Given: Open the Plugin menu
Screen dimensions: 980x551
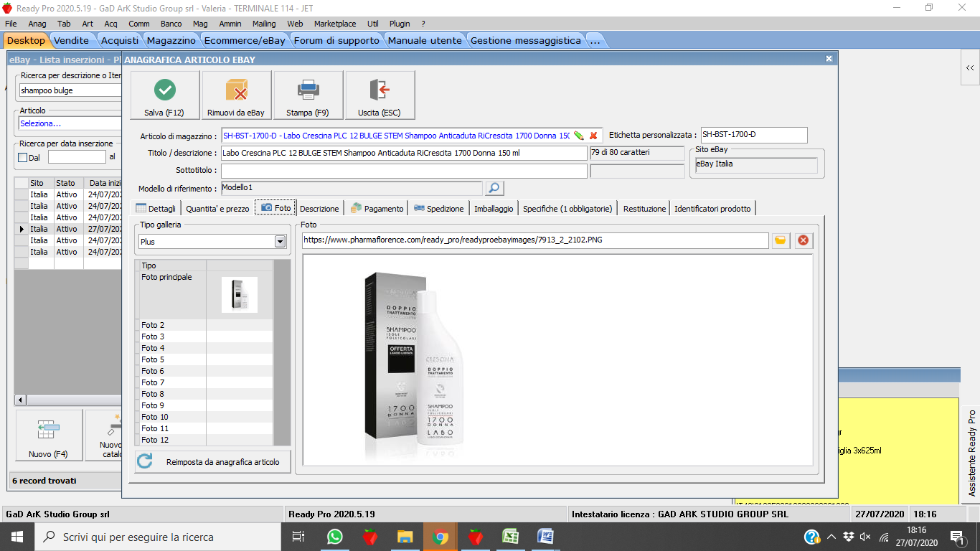Looking at the screenshot, I should click(400, 24).
